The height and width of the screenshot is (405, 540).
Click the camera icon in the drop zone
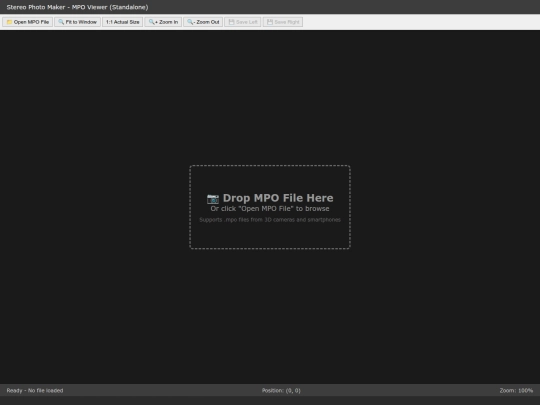coord(213,199)
